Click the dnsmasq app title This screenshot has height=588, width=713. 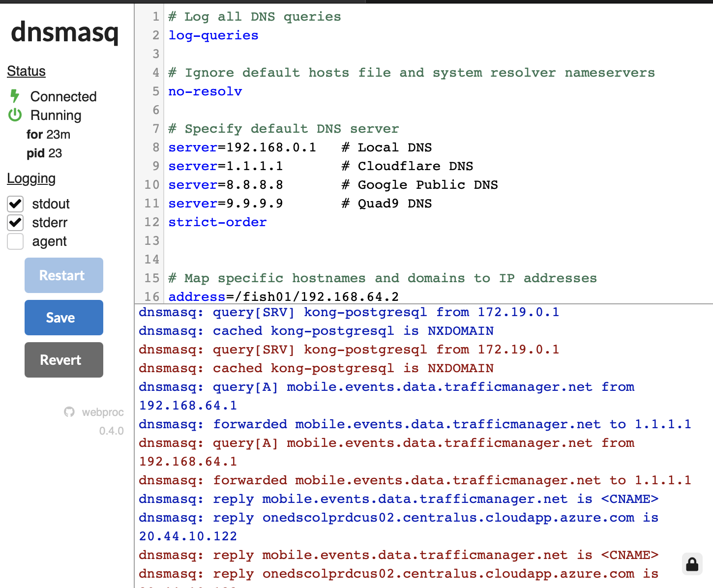[65, 32]
